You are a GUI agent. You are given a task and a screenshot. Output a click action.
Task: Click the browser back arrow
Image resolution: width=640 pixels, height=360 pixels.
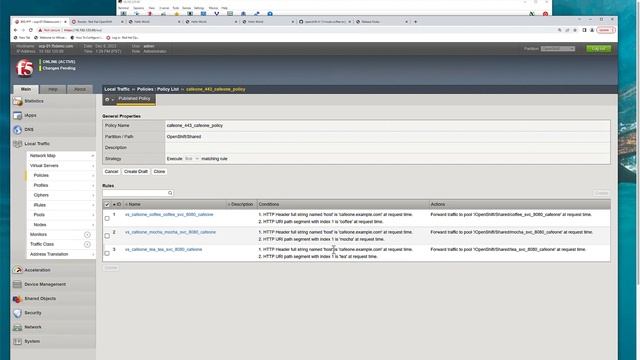point(16,30)
